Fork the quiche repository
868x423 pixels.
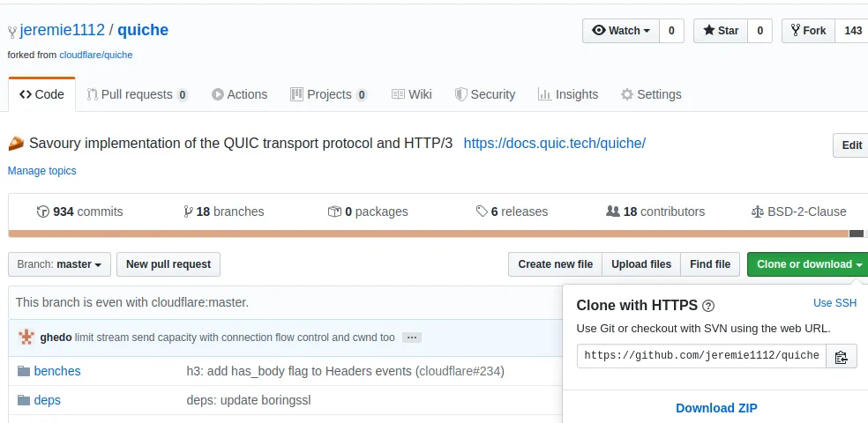tap(808, 31)
